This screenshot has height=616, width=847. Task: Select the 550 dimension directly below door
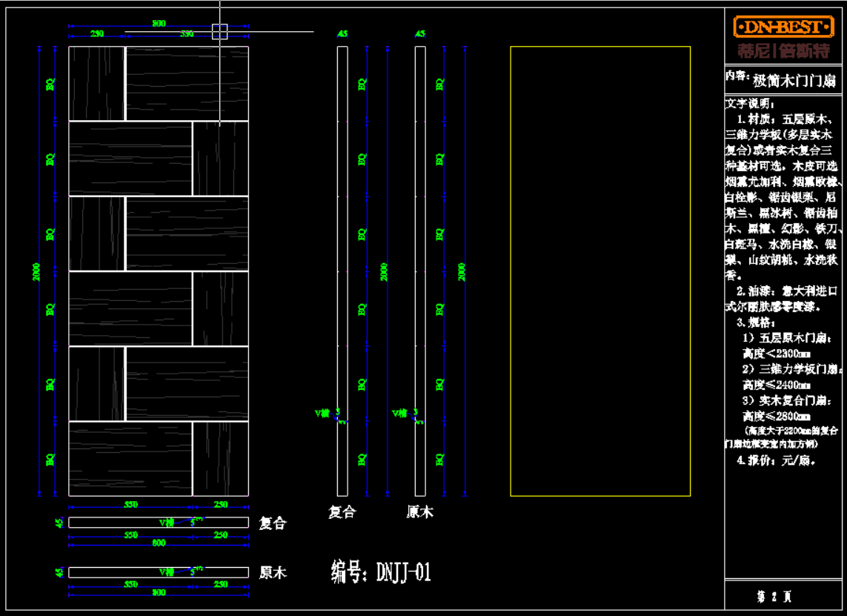pos(130,504)
